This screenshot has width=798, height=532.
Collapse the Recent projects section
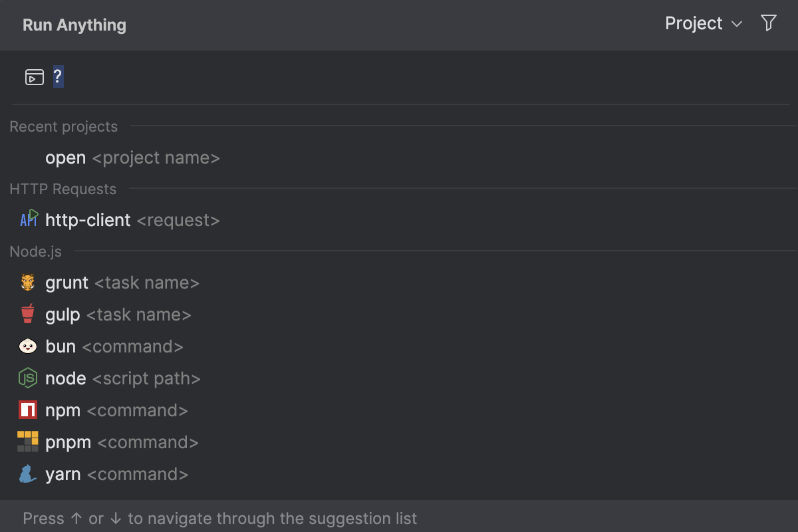(63, 126)
